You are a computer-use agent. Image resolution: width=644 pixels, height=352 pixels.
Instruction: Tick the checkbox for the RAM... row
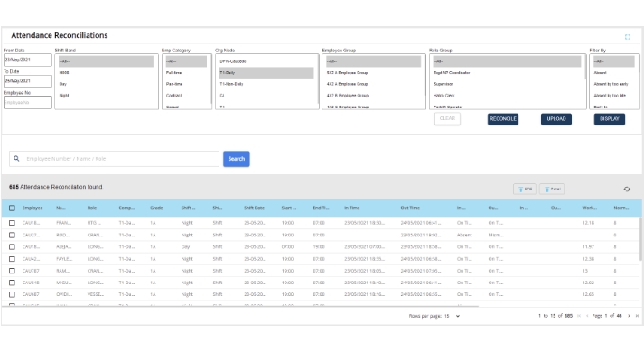pos(12,271)
